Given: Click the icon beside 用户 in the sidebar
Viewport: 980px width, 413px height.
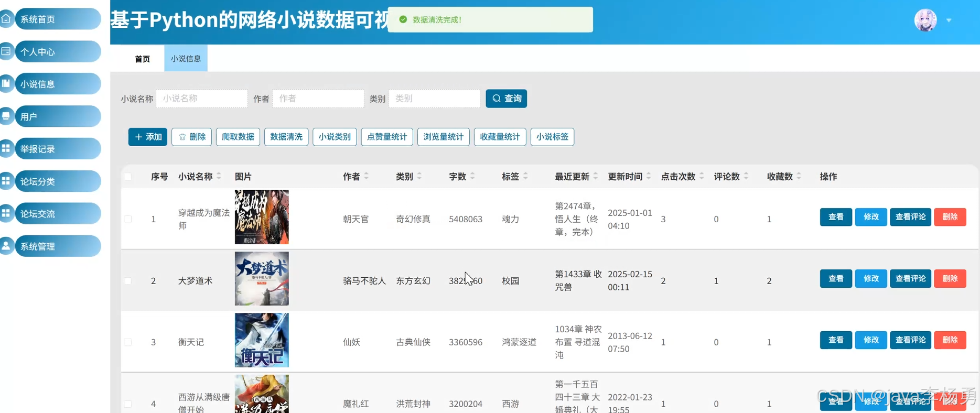Looking at the screenshot, I should (6, 116).
